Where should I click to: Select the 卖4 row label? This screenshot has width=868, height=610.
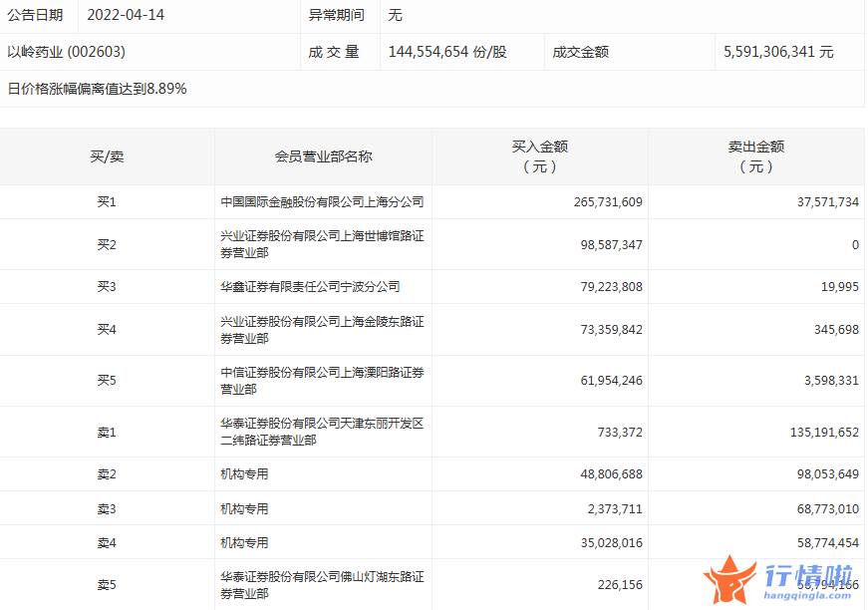(x=107, y=543)
